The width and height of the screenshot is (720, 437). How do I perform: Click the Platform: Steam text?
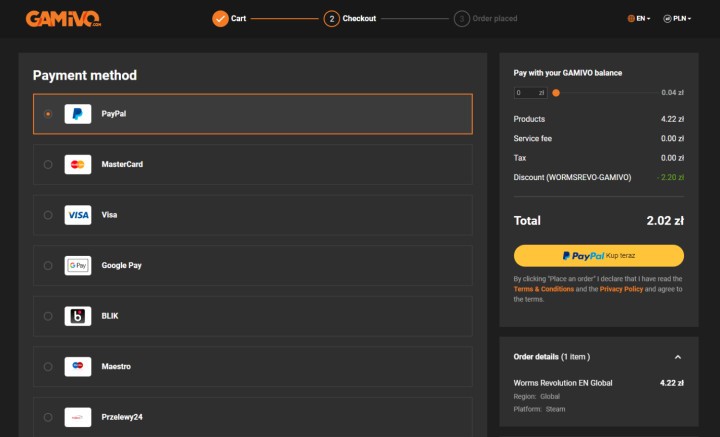click(x=539, y=409)
